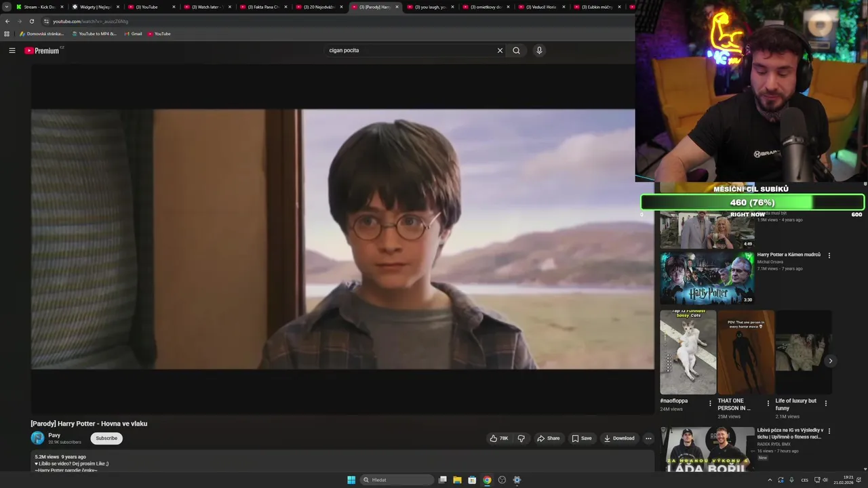Click the Hledat taskbar search box
This screenshot has height=488, width=868.
tap(397, 480)
